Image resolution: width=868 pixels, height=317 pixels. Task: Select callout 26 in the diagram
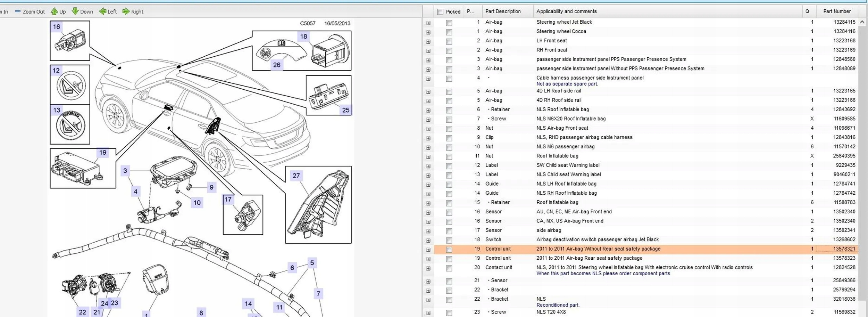point(277,65)
